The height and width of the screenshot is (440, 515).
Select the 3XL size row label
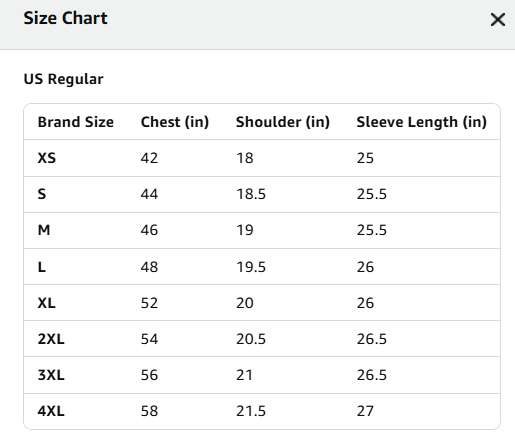click(51, 375)
